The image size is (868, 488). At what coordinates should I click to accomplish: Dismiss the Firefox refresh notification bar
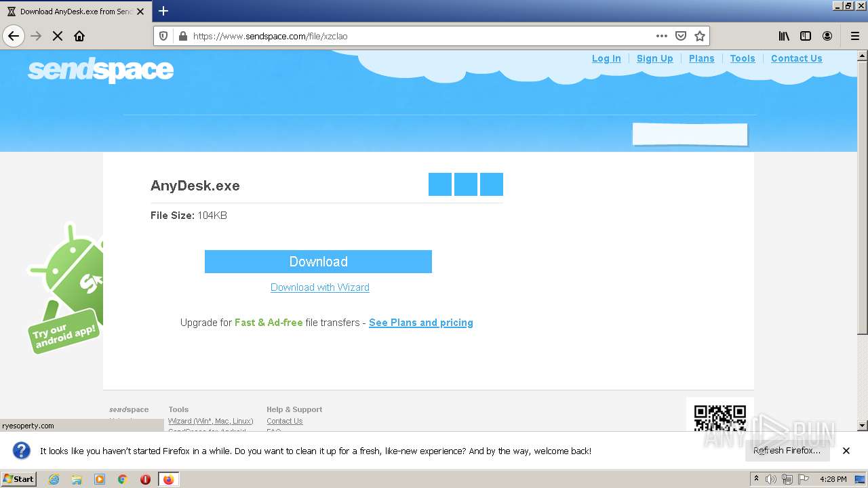click(x=846, y=451)
